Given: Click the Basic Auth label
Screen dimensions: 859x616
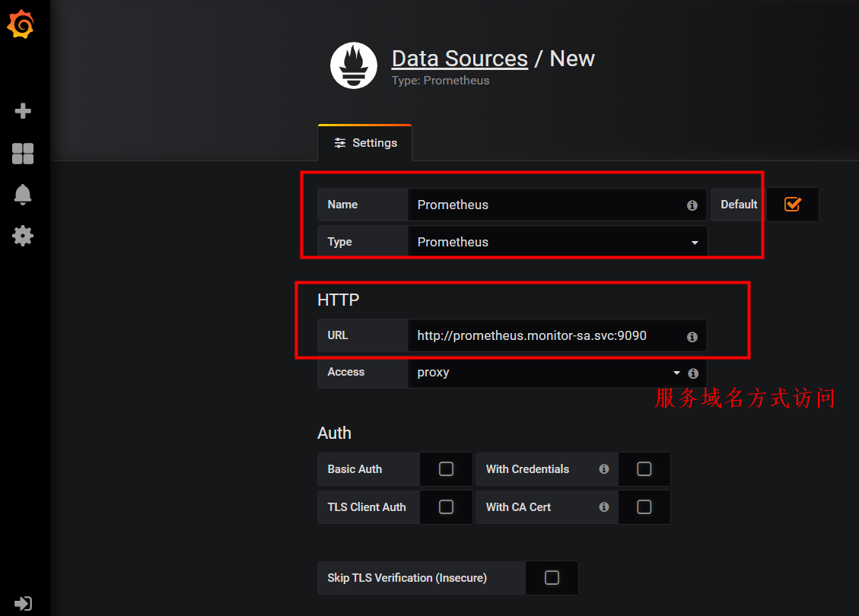Looking at the screenshot, I should (x=355, y=469).
